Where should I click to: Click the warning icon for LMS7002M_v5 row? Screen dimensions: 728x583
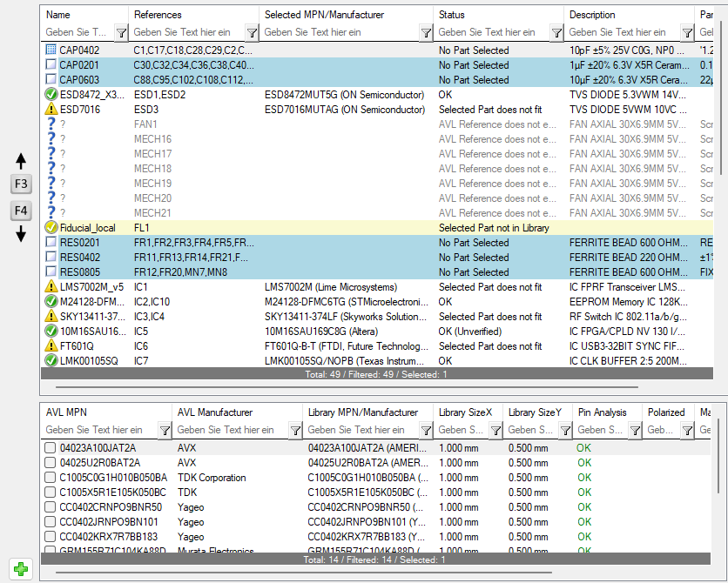click(51, 287)
